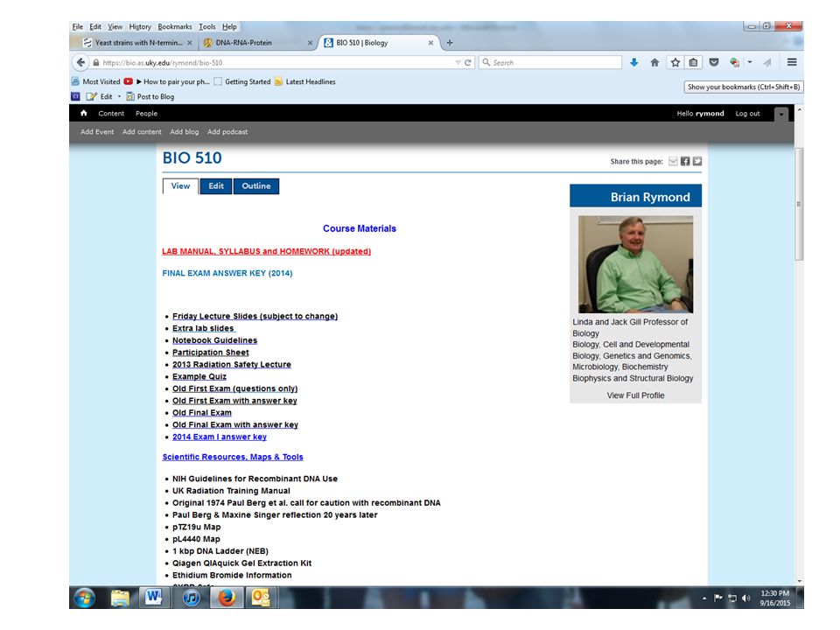Viewport: 840px width, 630px height.
Task: Click the page vertical scrollbar thumb
Action: tap(799, 204)
